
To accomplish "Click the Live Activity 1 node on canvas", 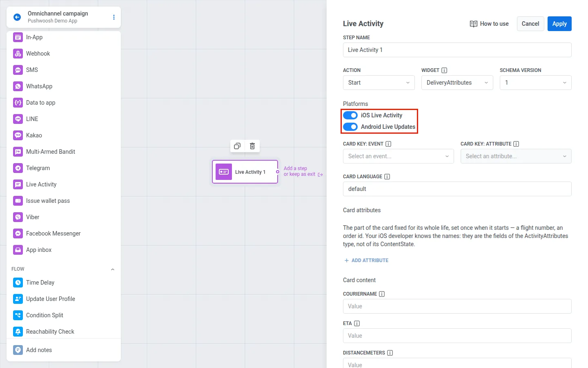I will click(x=245, y=172).
